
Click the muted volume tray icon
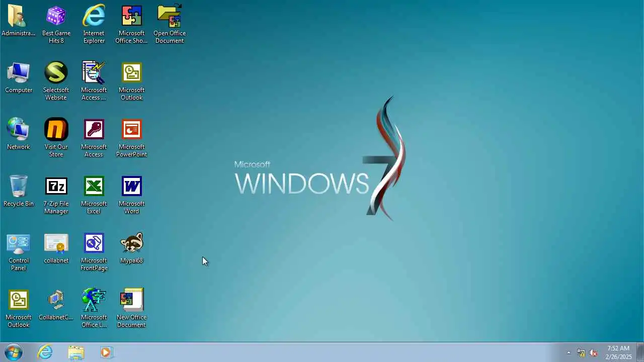[593, 352]
